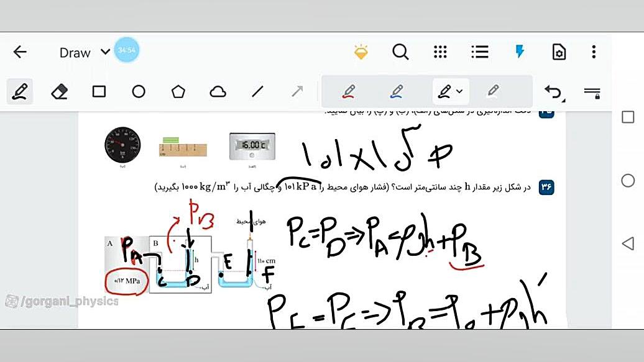Screen dimensions: 644x362
Task: Tap the 110 cm height label
Action: click(266, 261)
